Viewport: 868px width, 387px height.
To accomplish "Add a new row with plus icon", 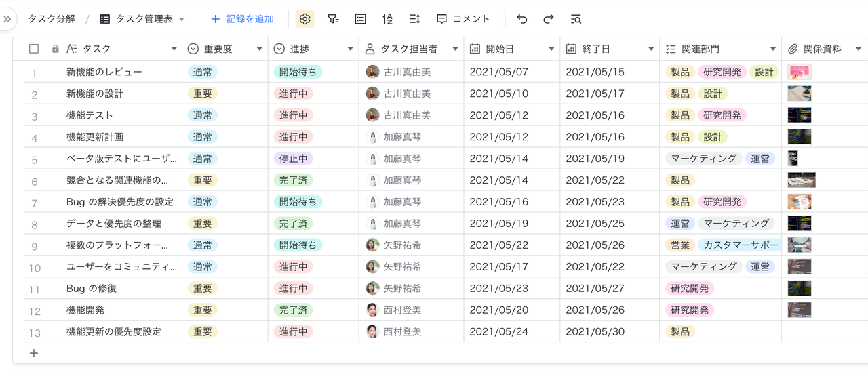I will pos(34,353).
